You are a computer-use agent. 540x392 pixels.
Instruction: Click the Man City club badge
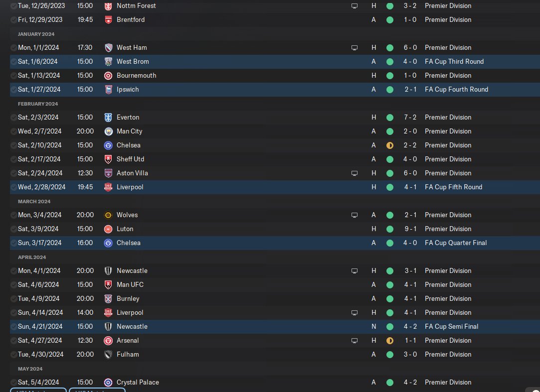108,131
